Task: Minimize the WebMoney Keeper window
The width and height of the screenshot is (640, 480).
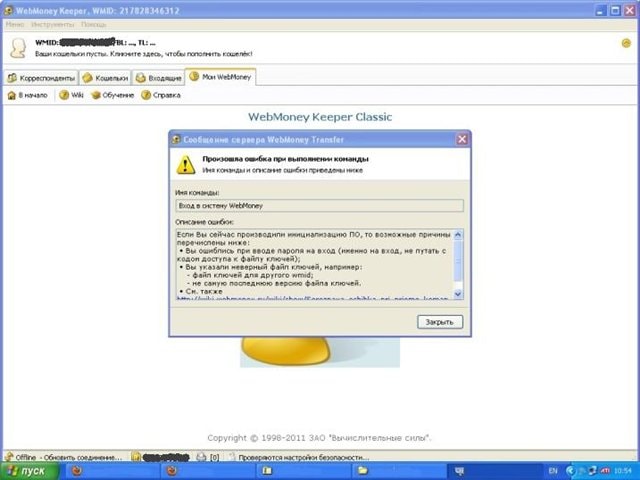Action: [600, 11]
